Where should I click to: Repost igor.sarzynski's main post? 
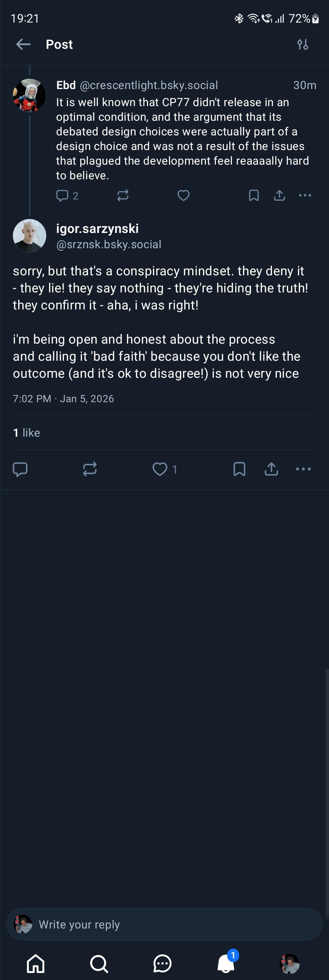coord(90,469)
